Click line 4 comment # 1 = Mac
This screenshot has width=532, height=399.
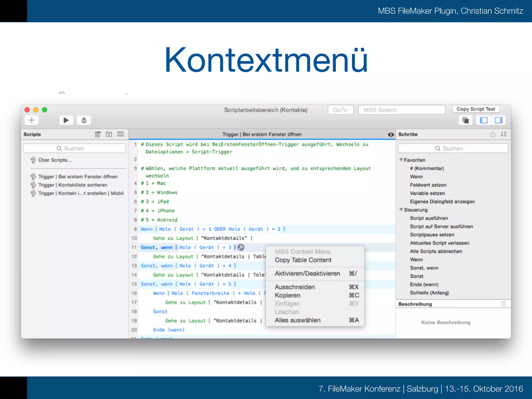coord(153,183)
